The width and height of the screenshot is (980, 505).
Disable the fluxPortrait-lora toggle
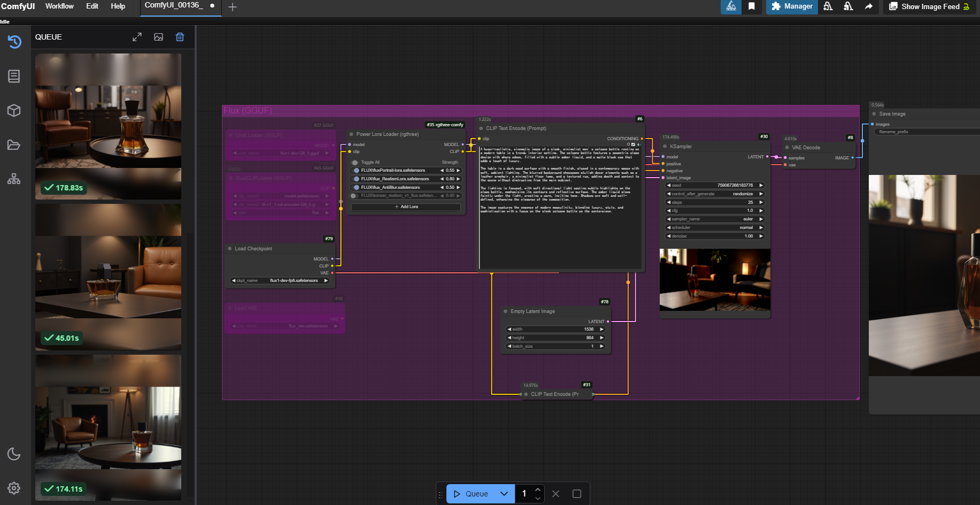356,171
